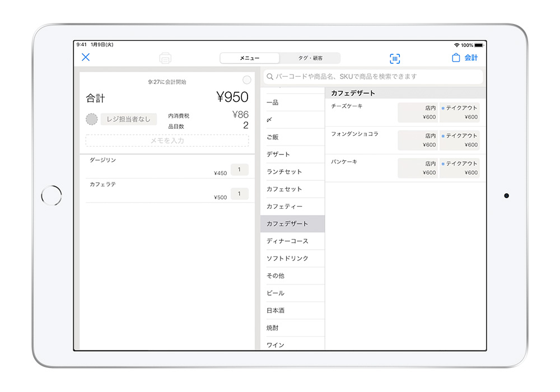Viewport: 560px width, 392px height.
Task: Close the order screen with X icon
Action: click(86, 57)
